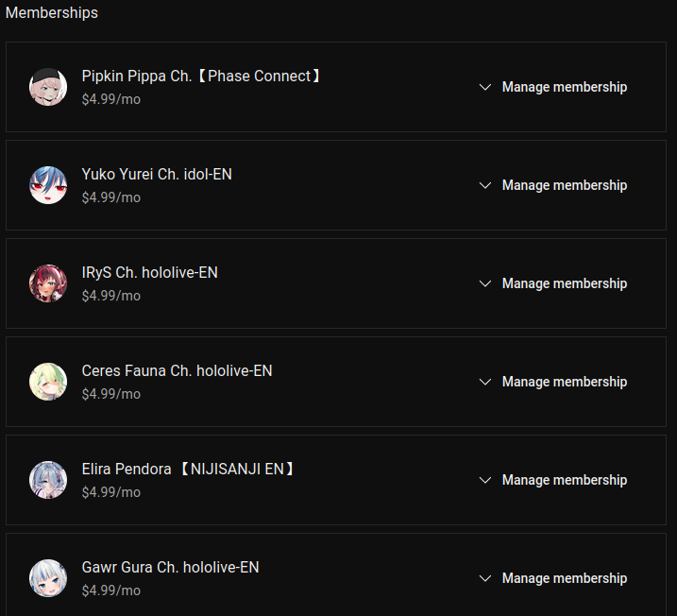Expand chevron for Pipkin Pippa membership
Viewport: 677px width, 616px height.
coord(485,87)
